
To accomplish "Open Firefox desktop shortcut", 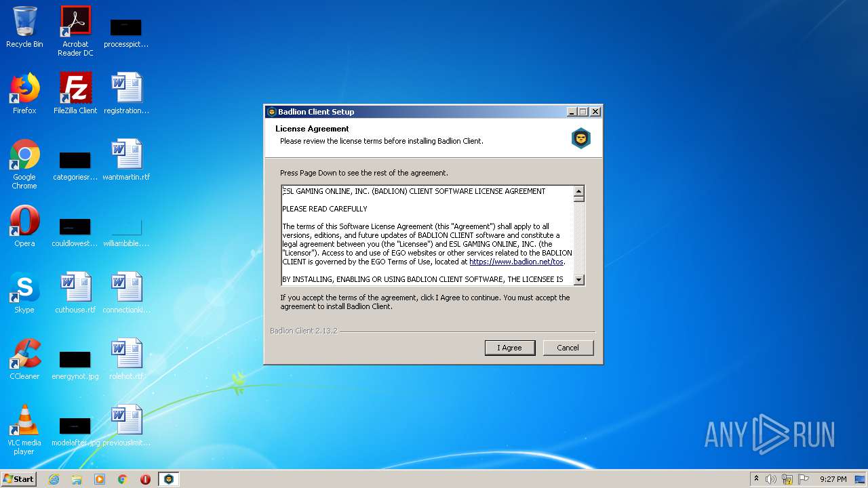I will click(24, 94).
